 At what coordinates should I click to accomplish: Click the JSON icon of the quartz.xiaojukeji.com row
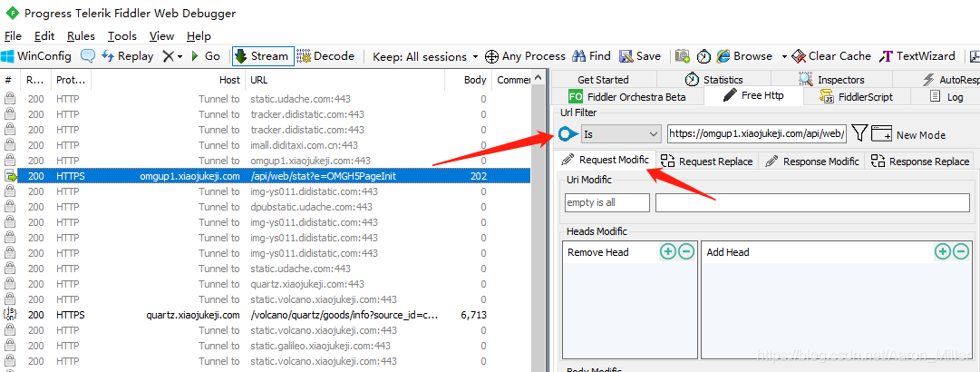pos(9,315)
